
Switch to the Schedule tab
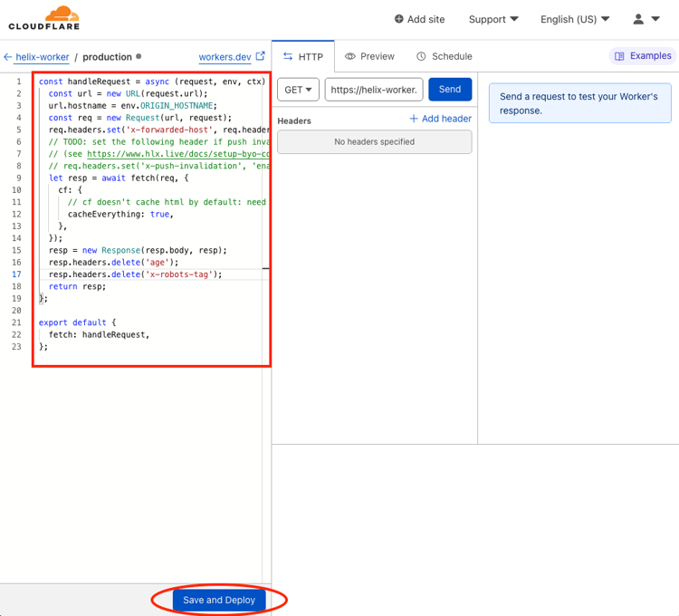(x=445, y=56)
